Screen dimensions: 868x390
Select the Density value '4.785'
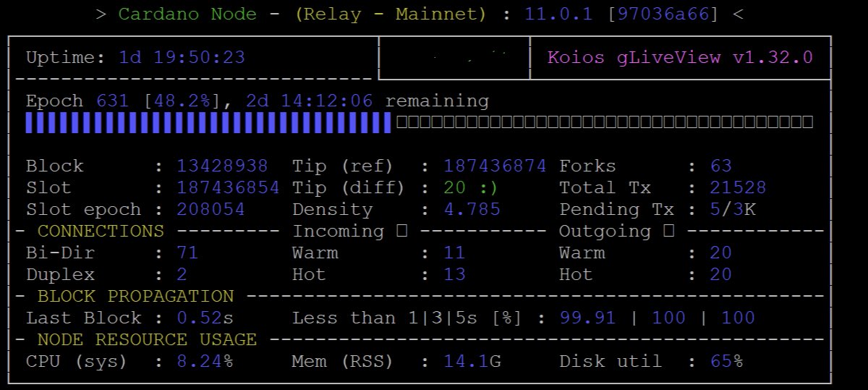pos(472,209)
